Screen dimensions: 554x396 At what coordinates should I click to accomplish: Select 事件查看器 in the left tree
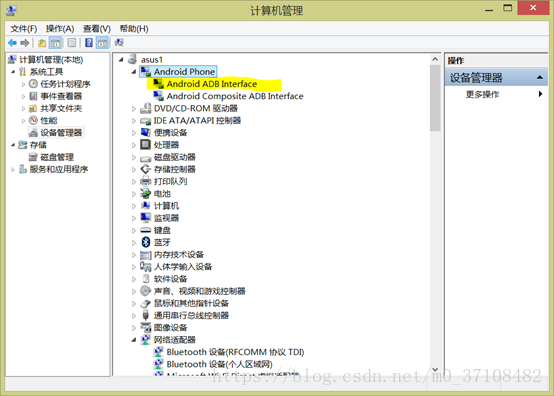pyautogui.click(x=61, y=96)
